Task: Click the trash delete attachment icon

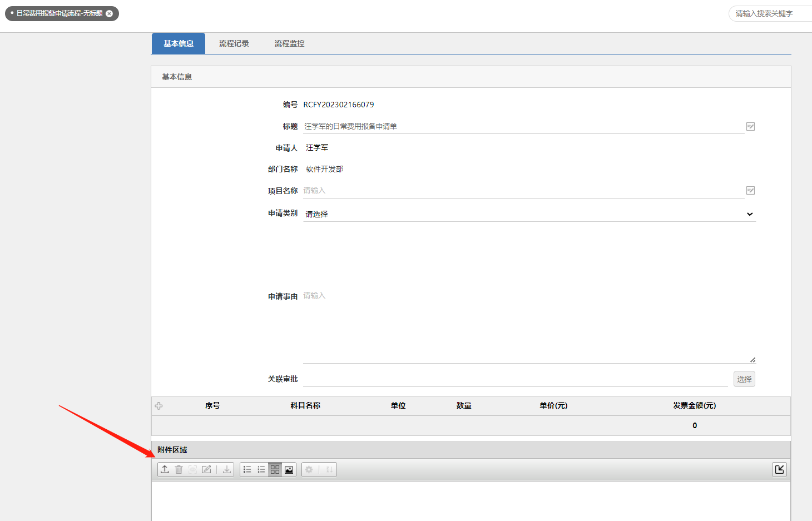Action: coord(179,470)
